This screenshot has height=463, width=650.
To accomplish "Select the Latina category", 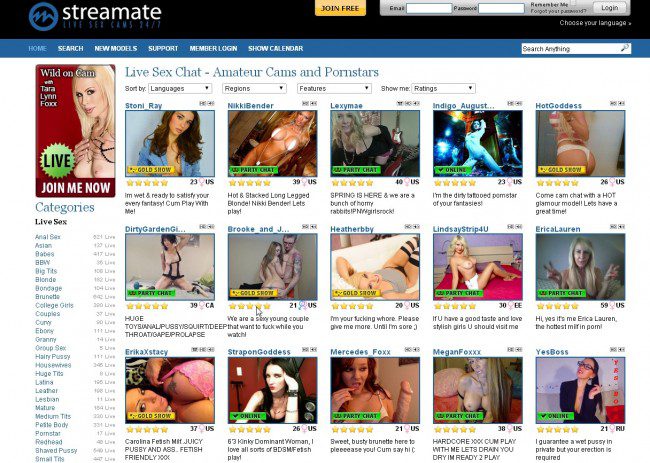I will (x=44, y=382).
